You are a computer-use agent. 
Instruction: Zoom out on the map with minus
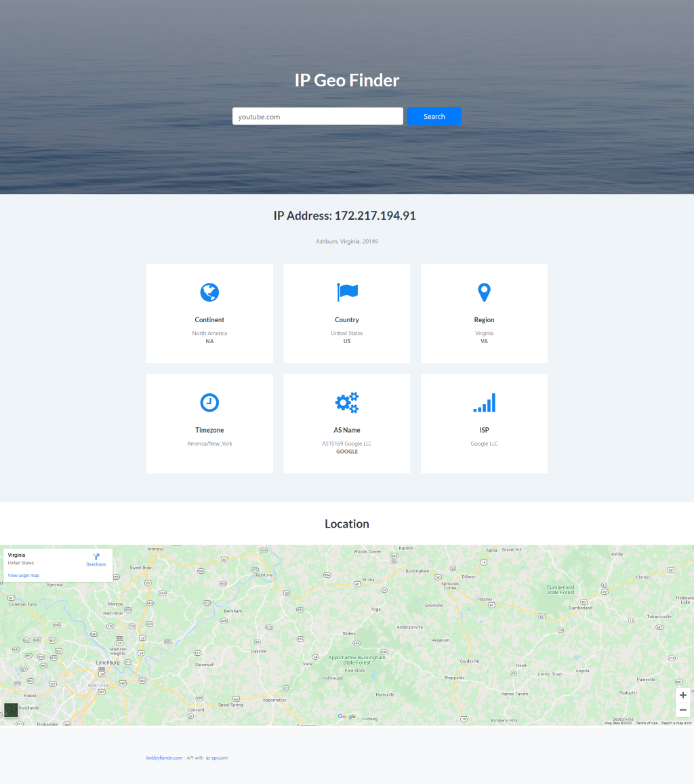[x=683, y=710]
